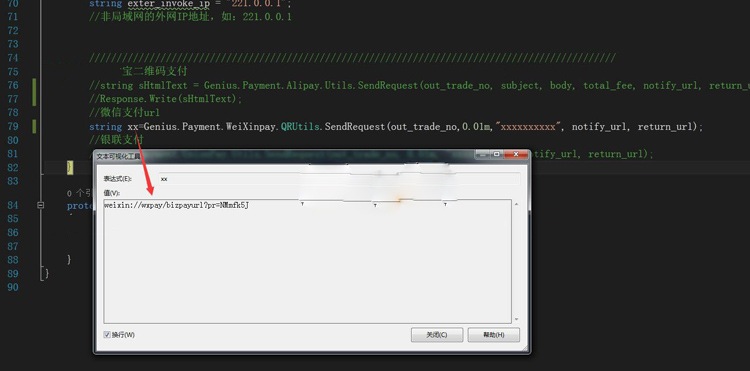Click inside the weixin://wxpay value text box

pyautogui.click(x=308, y=262)
